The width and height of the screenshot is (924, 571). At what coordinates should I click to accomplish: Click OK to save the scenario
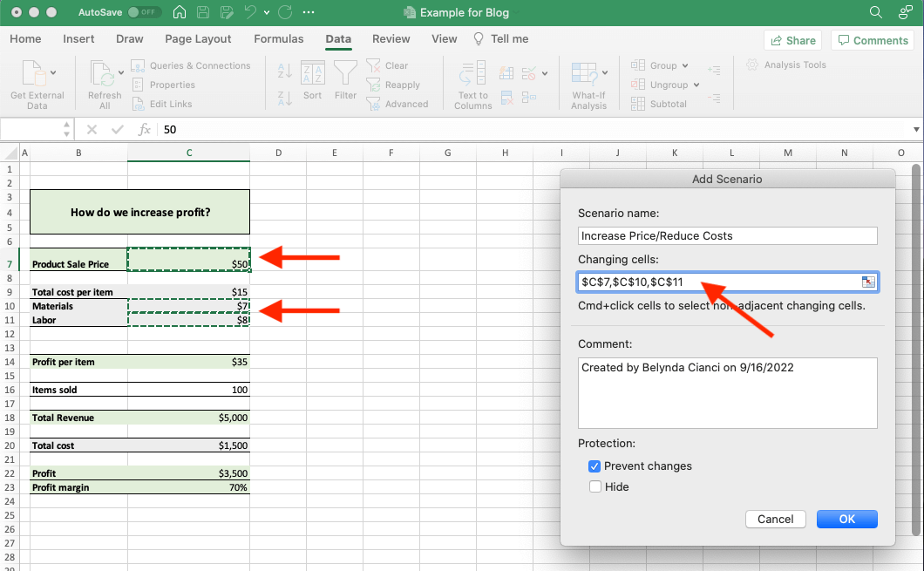click(846, 519)
